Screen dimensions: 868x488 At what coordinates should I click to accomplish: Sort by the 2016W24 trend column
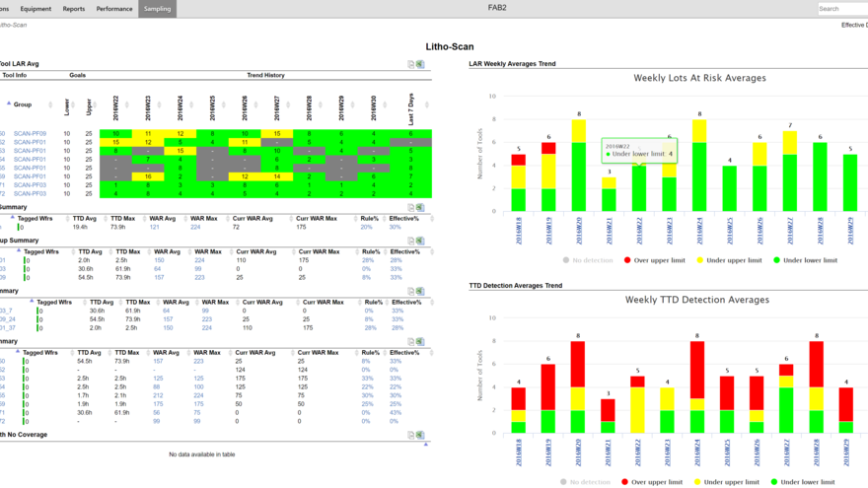(x=180, y=107)
